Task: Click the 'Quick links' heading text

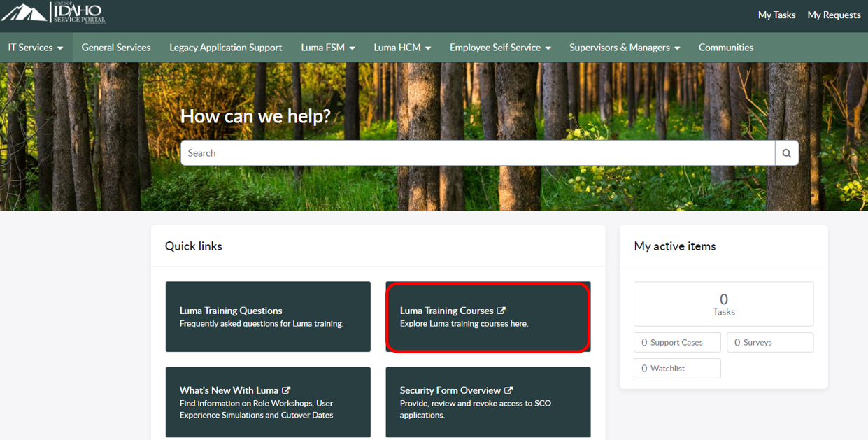Action: click(194, 246)
